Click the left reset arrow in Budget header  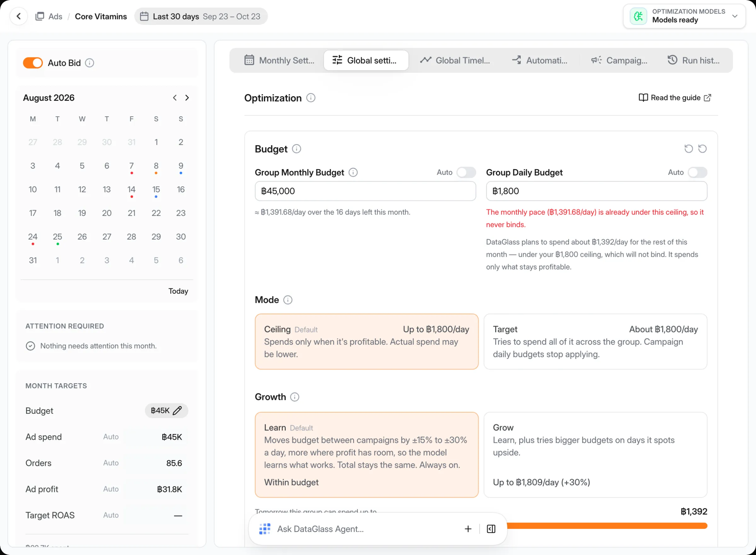pyautogui.click(x=689, y=149)
